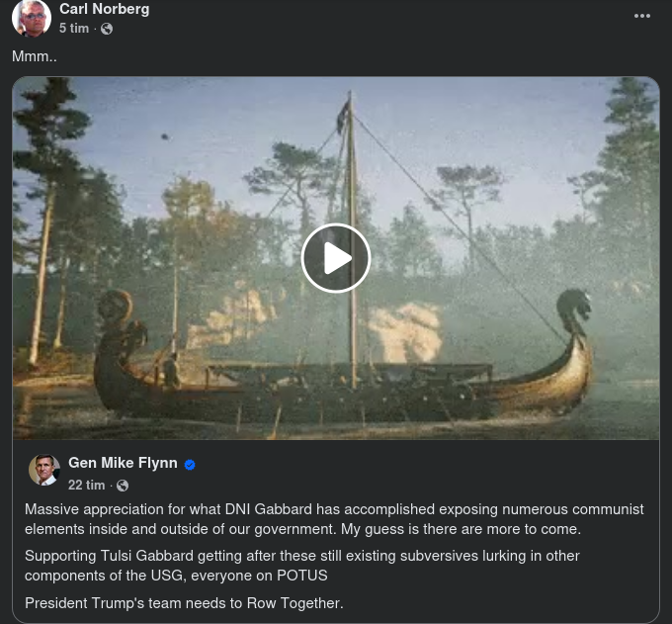Click the paragraph starting "Massive appreciation"
672x624 pixels.
coord(334,519)
